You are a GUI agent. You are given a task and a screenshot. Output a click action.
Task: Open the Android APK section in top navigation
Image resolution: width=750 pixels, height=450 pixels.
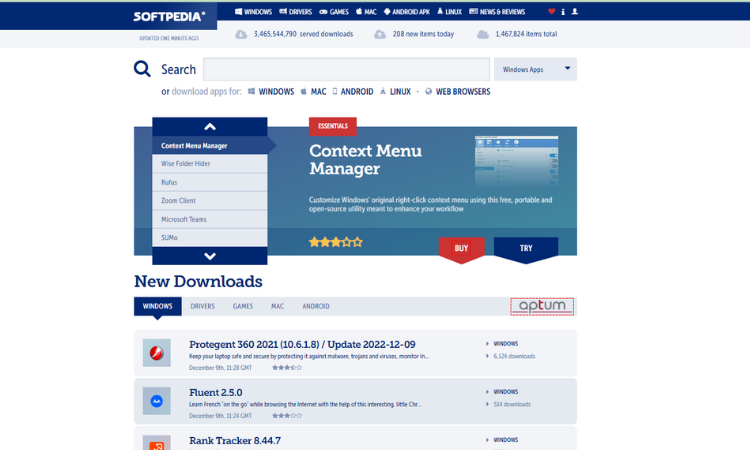click(x=407, y=12)
